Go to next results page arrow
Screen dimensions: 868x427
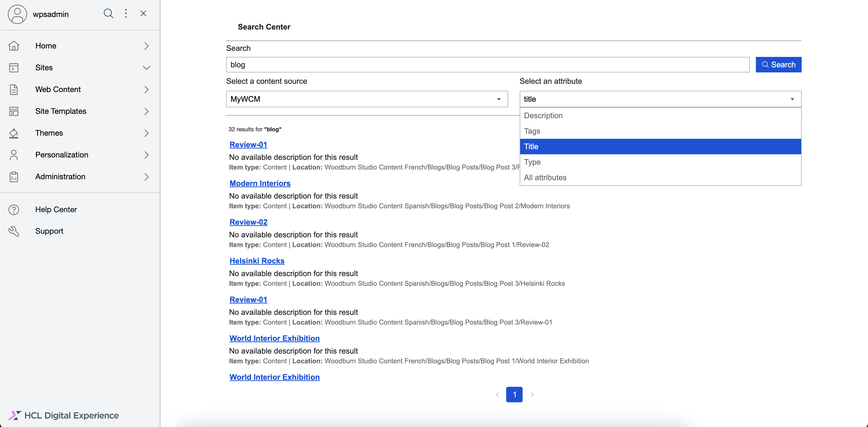click(532, 395)
